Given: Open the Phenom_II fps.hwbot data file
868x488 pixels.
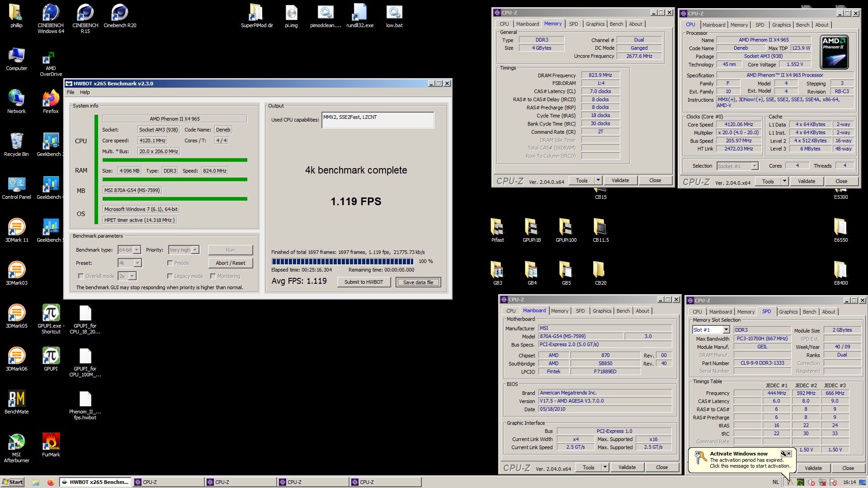Looking at the screenshot, I should (x=85, y=405).
